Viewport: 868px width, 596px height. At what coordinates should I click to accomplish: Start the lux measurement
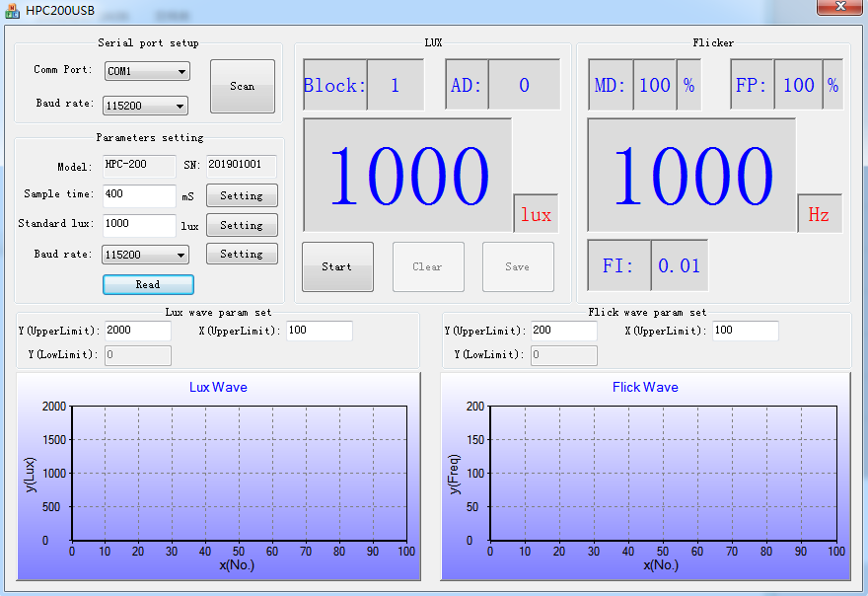337,266
